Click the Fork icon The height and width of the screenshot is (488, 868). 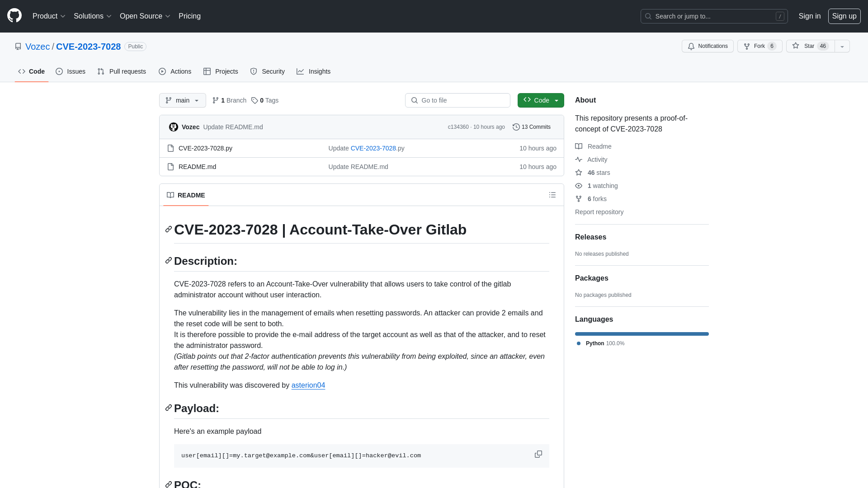tap(747, 46)
